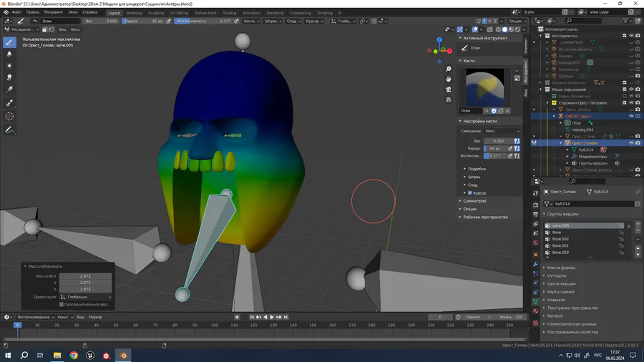The image size is (644, 362).
Task: Open the Кисть header dropdown
Action: [251, 21]
